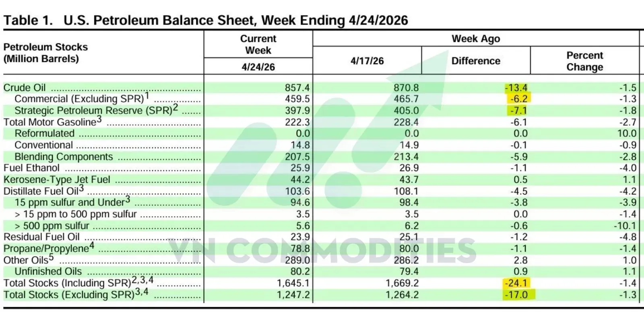The height and width of the screenshot is (312, 644).
Task: Select Total Motor Gasoline row label
Action: pos(53,122)
